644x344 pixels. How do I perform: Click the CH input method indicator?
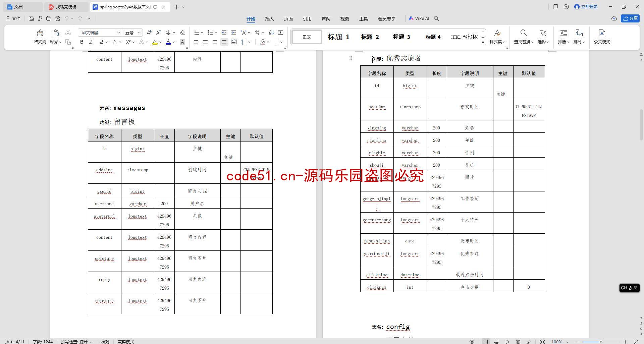point(629,288)
